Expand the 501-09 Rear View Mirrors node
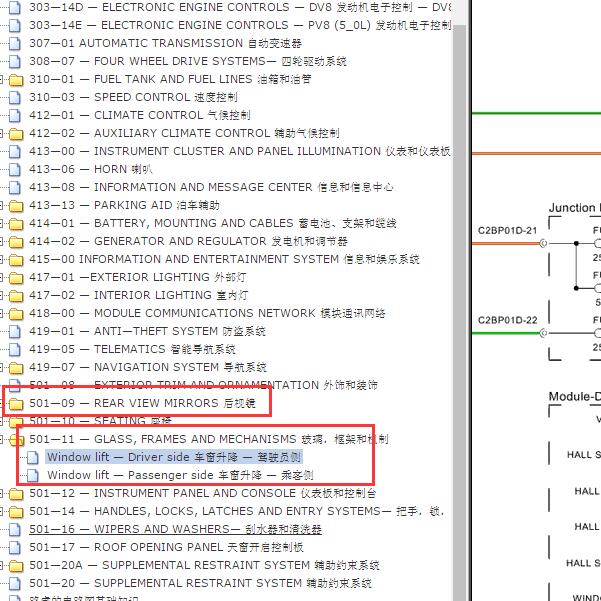The image size is (601, 601). 2,404
